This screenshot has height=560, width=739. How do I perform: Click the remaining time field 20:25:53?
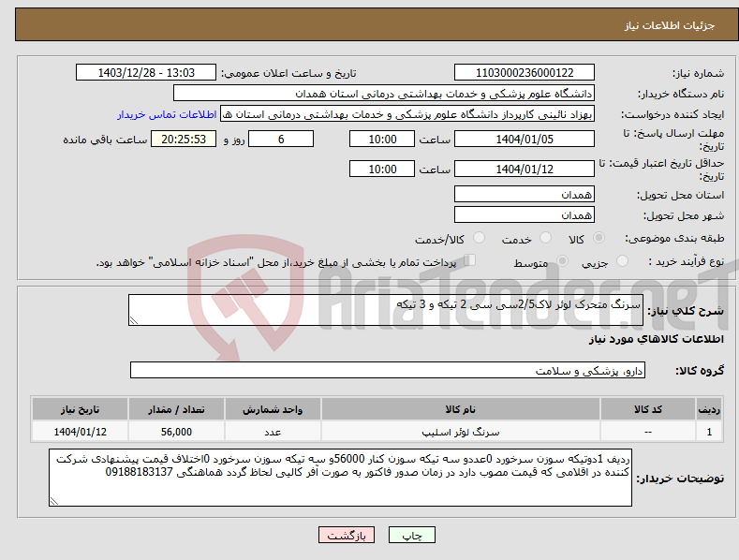[x=184, y=139]
